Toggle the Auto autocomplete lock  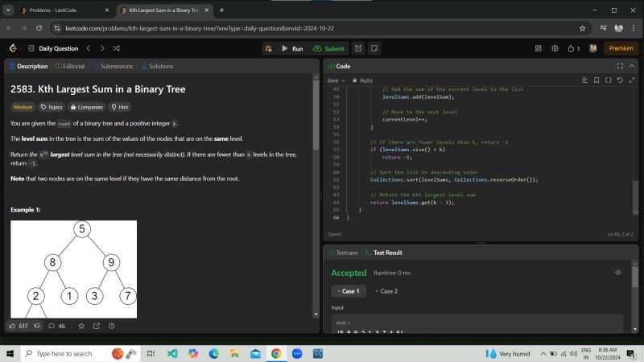362,80
